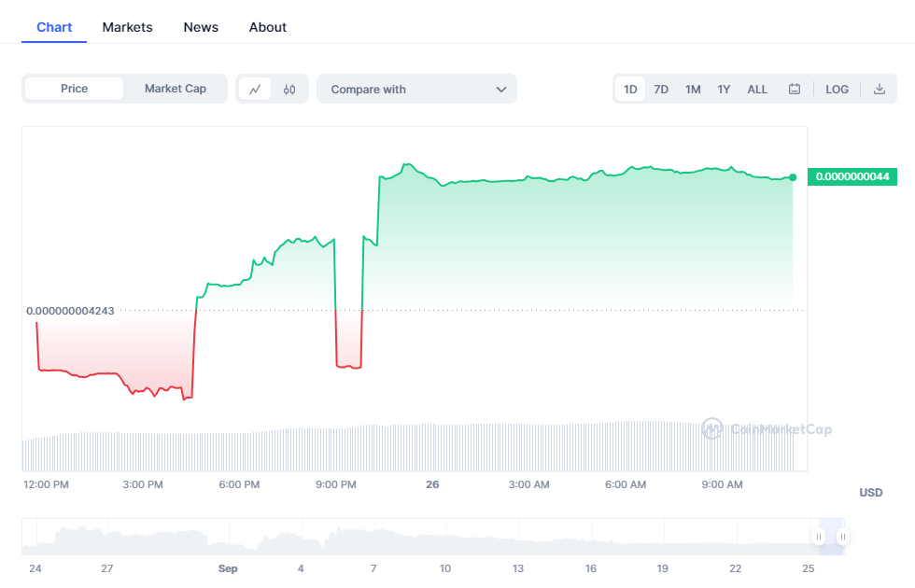Click the 6:00 AM axis label
915x588 pixels.
[x=626, y=484]
